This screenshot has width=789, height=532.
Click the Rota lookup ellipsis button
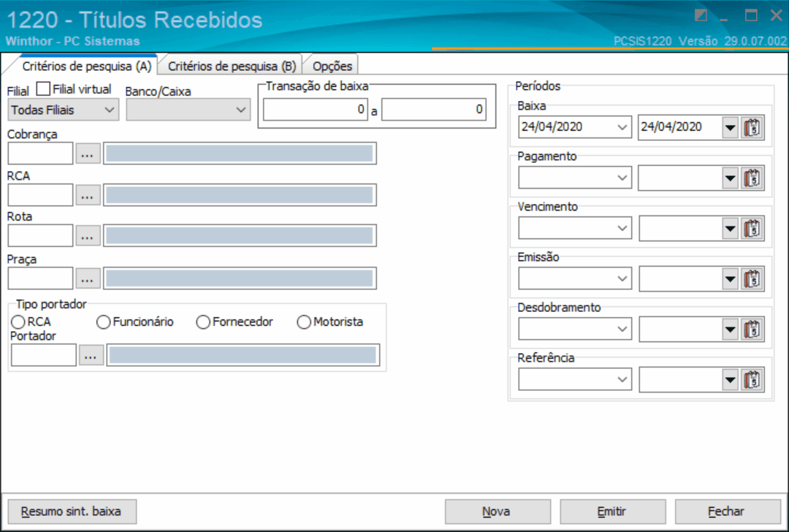[x=88, y=235]
